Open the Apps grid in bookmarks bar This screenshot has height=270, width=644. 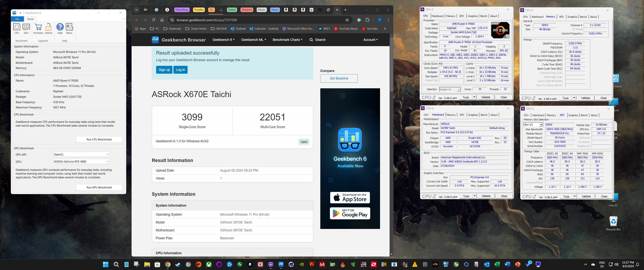140,28
